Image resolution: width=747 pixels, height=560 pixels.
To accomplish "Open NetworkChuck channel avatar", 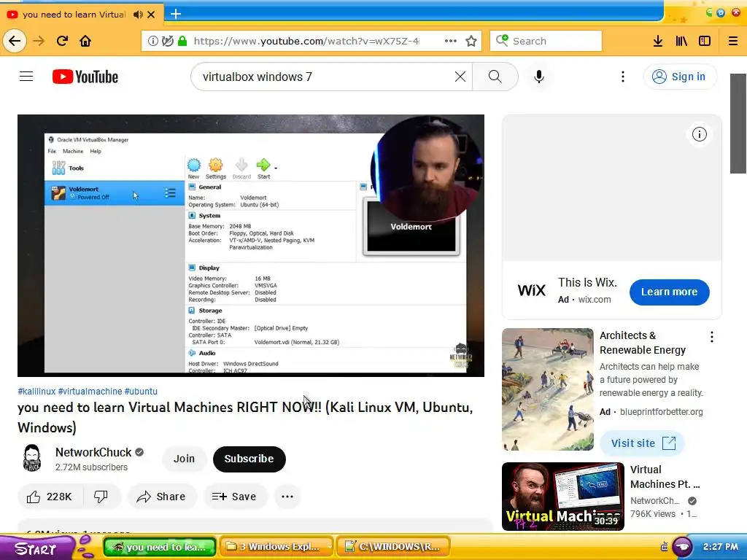I will [x=32, y=458].
